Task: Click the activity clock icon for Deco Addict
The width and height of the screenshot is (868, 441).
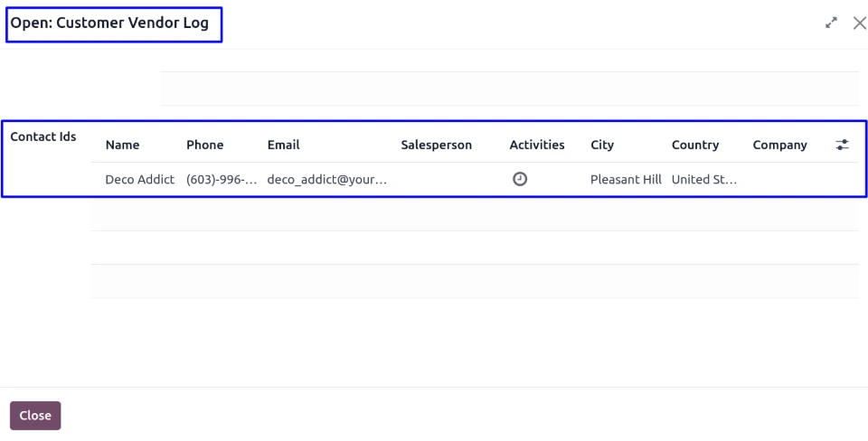Action: click(x=520, y=179)
